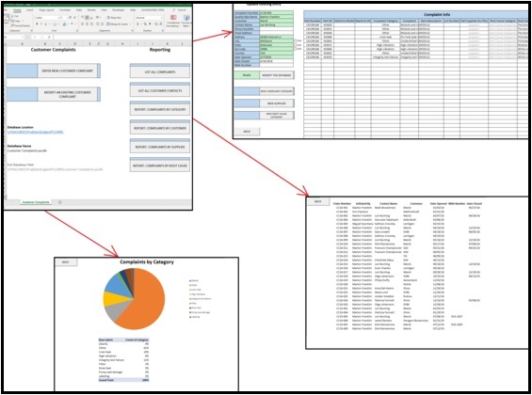Open the font size dropdown
The image size is (532, 395).
coord(66,17)
